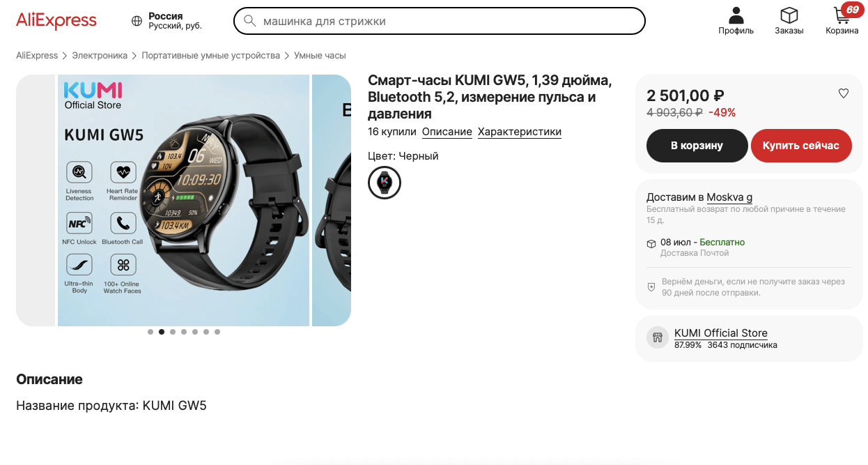Select the last carousel dot indicator

217,332
